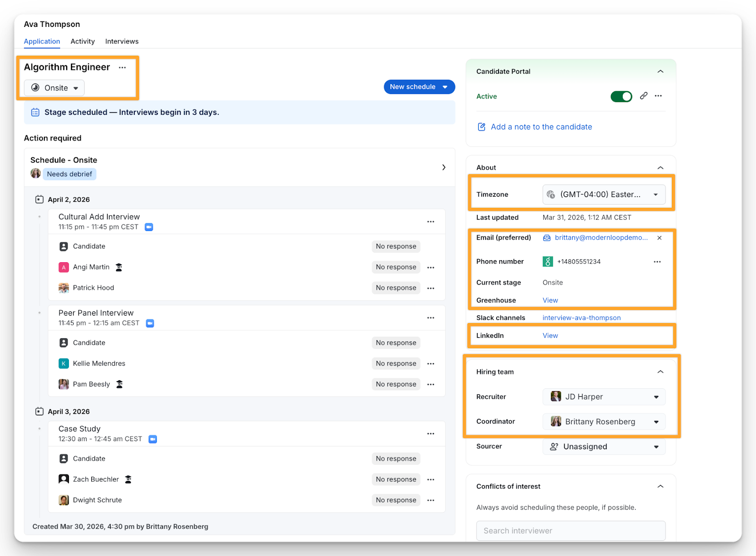The image size is (756, 556).
Task: Click Zoom video icon for Case Study
Action: point(153,439)
